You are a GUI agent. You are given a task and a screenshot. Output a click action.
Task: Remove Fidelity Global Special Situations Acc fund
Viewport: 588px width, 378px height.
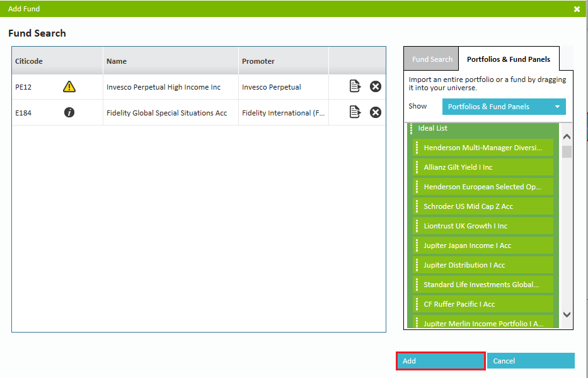tap(376, 112)
